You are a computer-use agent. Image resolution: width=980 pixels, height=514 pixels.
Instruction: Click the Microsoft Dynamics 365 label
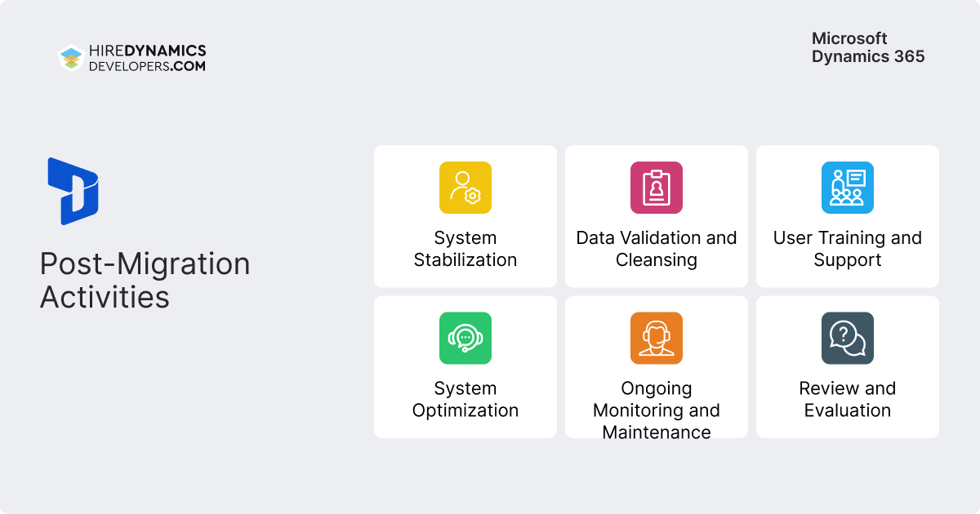(x=868, y=47)
